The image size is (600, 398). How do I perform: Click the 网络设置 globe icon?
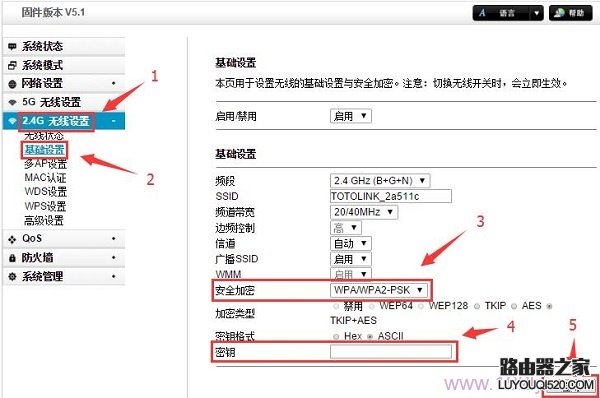pyautogui.click(x=12, y=84)
